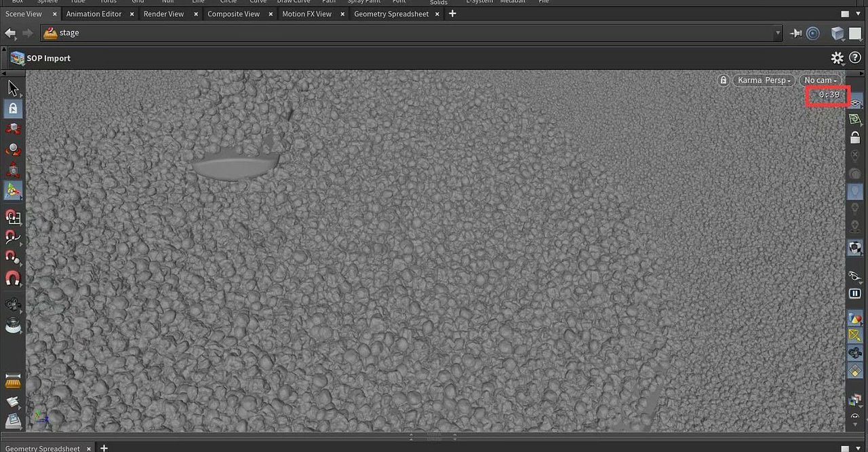The height and width of the screenshot is (452, 868).
Task: Toggle lock camera to view padlock
Action: pos(855,137)
